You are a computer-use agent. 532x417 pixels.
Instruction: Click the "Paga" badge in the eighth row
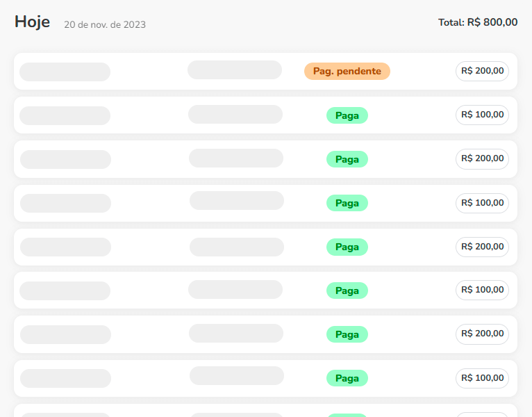pyautogui.click(x=347, y=378)
